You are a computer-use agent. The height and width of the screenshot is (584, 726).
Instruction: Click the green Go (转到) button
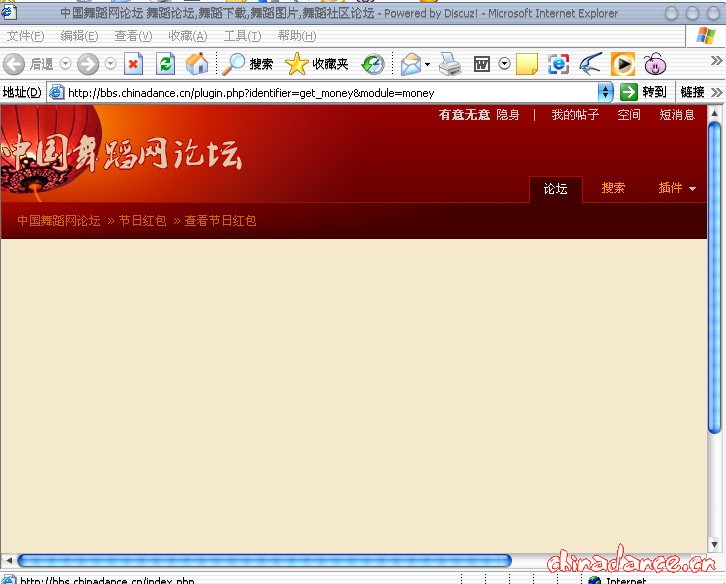point(644,92)
